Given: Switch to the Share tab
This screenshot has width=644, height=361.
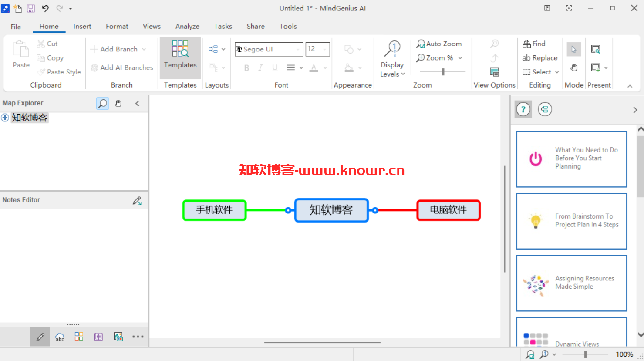Looking at the screenshot, I should pyautogui.click(x=256, y=26).
